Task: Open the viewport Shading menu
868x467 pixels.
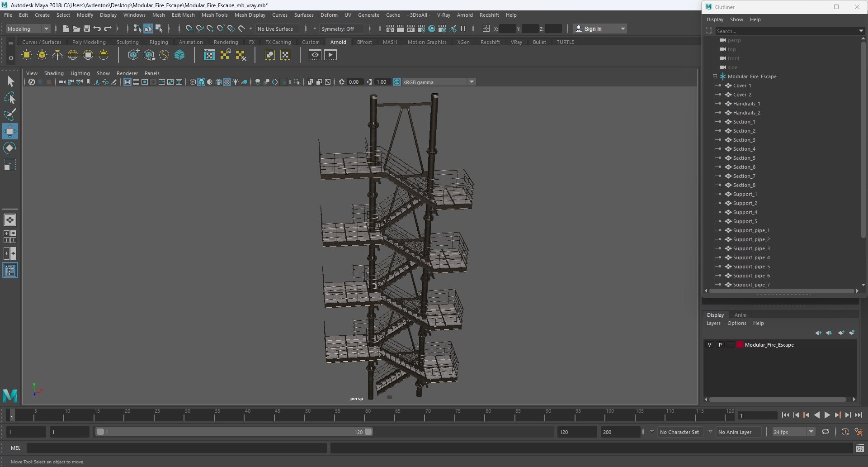Action: point(54,73)
